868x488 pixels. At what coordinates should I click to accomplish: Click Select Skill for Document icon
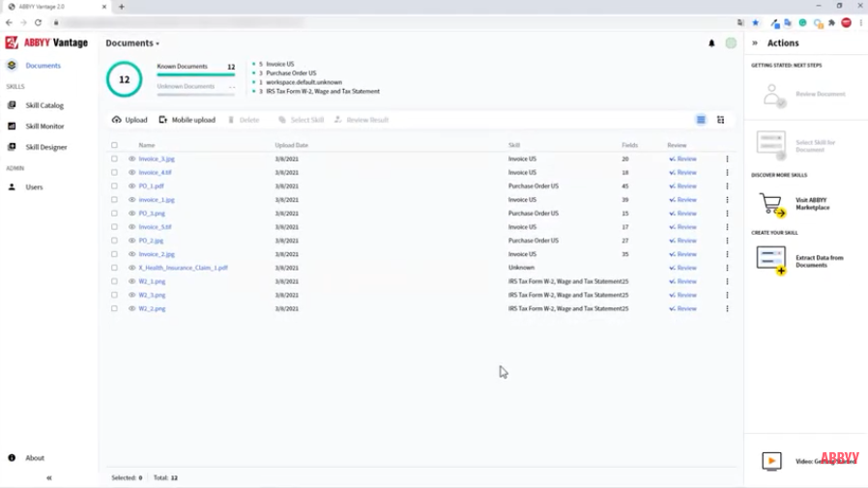coord(771,146)
